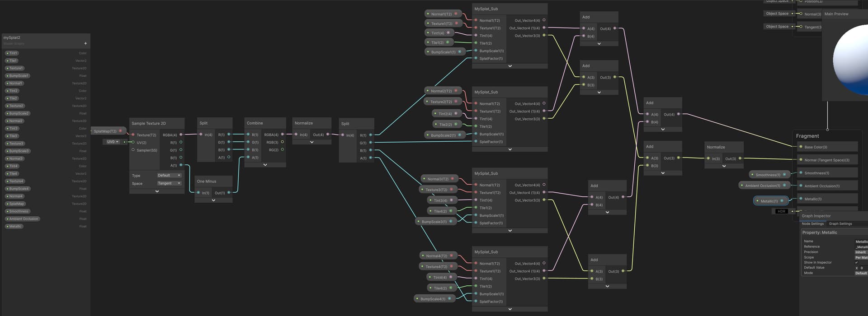Toggle the Show In Inspector checkbox
This screenshot has height=316, width=868.
pos(856,262)
